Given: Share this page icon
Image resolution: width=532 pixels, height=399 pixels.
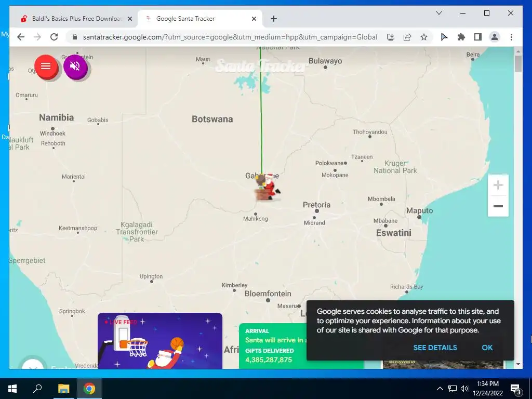Looking at the screenshot, I should 407,37.
